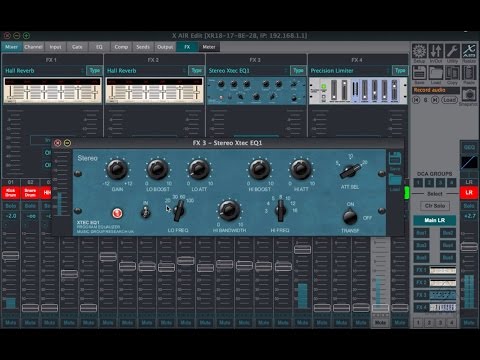Toggle Solo on channel 02 Snare Drum
480x360 pixels.
[30, 206]
